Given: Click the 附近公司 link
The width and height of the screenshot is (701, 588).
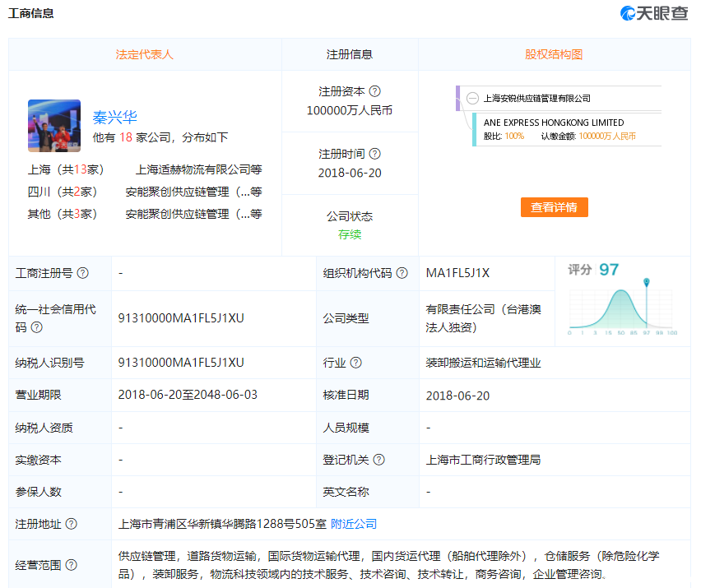Looking at the screenshot, I should tap(354, 524).
